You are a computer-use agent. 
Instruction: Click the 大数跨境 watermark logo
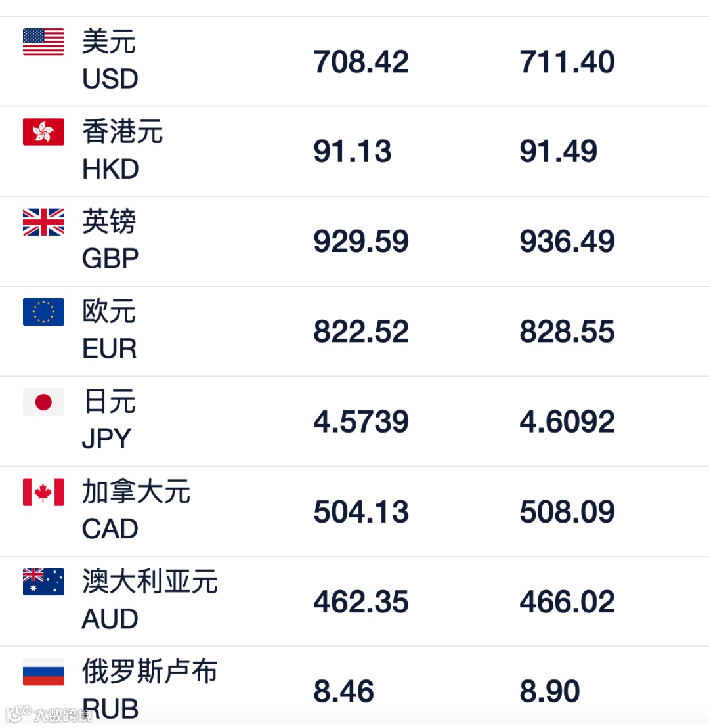(49, 715)
